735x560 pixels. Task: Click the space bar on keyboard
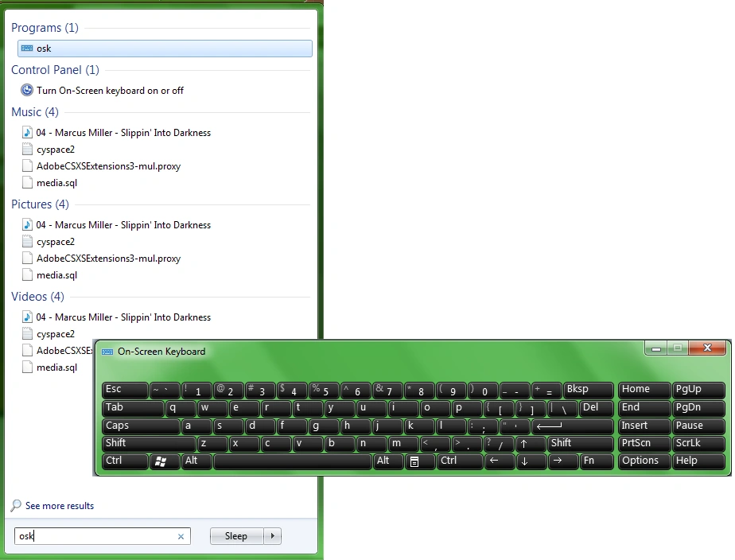(x=292, y=461)
